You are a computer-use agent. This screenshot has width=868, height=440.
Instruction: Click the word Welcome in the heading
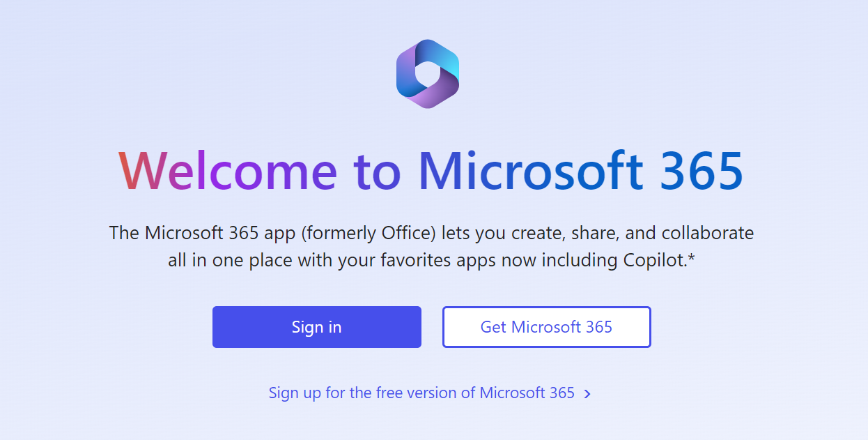[228, 171]
